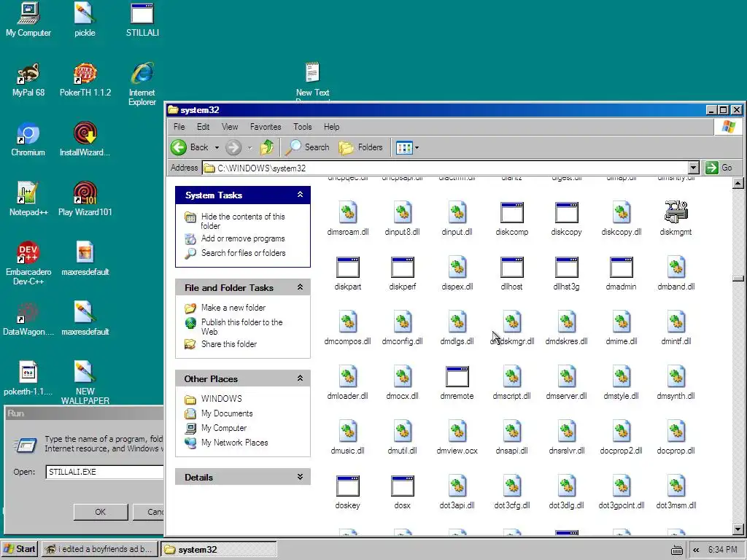Screen dimensions: 747x560
Task: Open the My Computer desktop icon
Action: tap(28, 19)
